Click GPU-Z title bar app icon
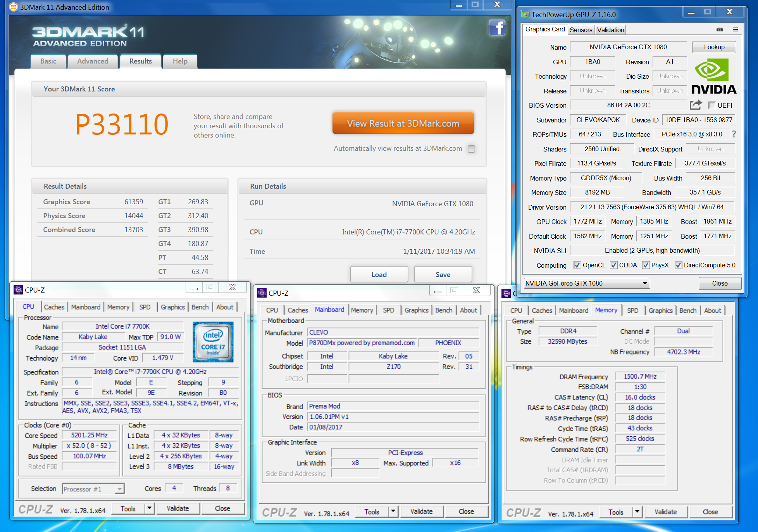Screen dimensions: 758x532 [x=525, y=15]
